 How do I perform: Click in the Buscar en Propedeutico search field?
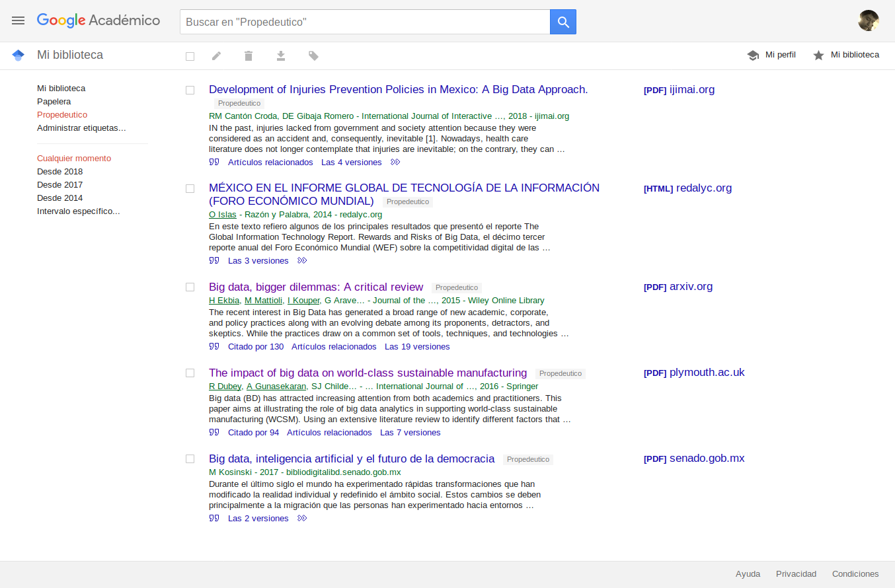pyautogui.click(x=365, y=22)
